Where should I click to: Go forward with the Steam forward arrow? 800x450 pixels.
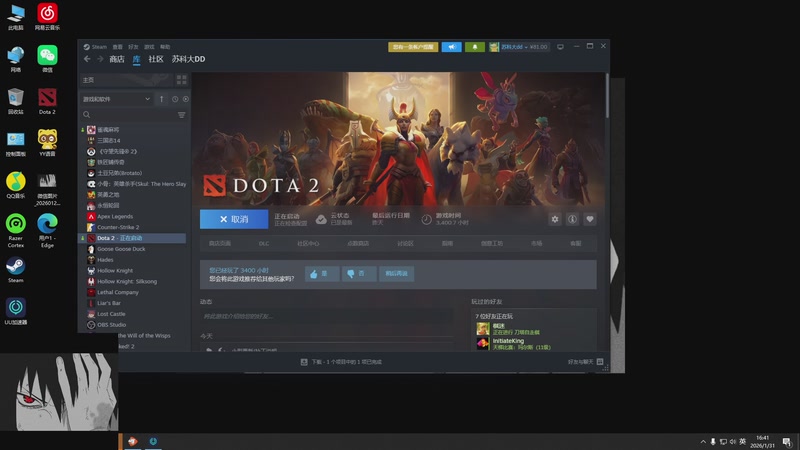[100, 59]
